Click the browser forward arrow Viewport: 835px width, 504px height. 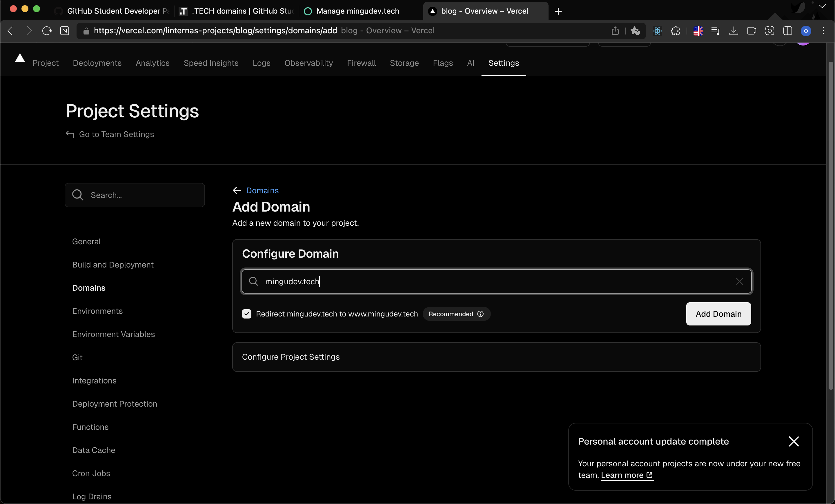point(29,31)
